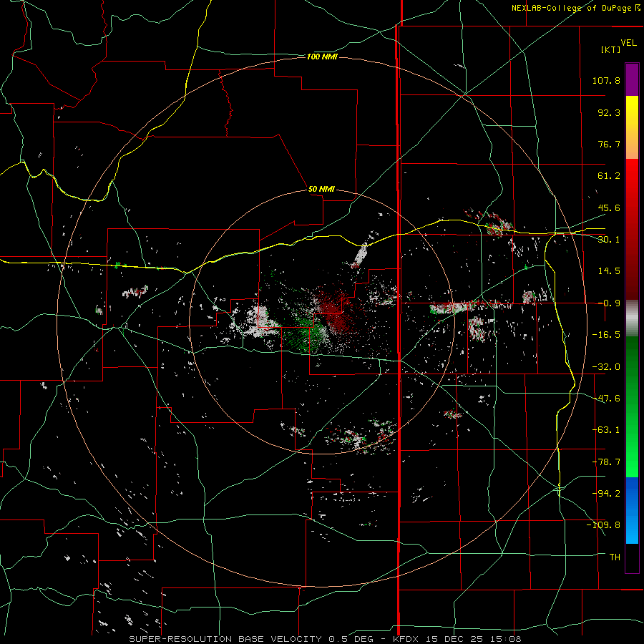Click the -63.1 velocity scale value
This screenshot has width=644, height=644.
pyautogui.click(x=606, y=430)
